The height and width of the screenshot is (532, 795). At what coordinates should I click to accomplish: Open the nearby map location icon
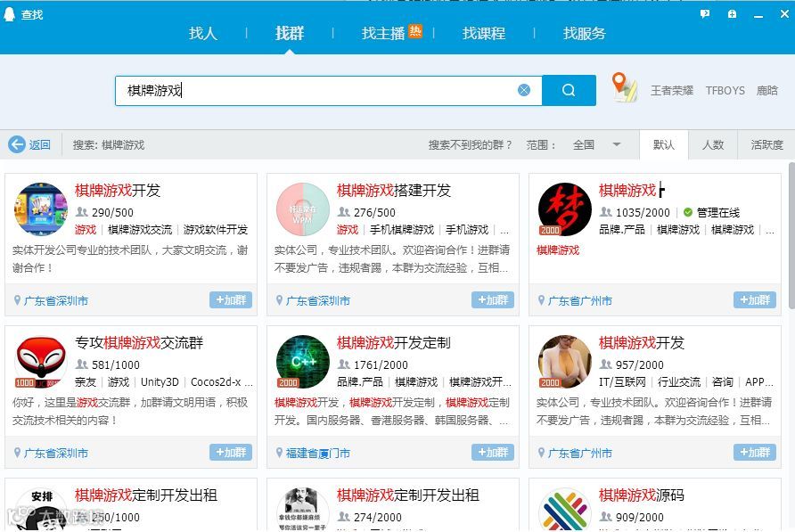pos(624,87)
